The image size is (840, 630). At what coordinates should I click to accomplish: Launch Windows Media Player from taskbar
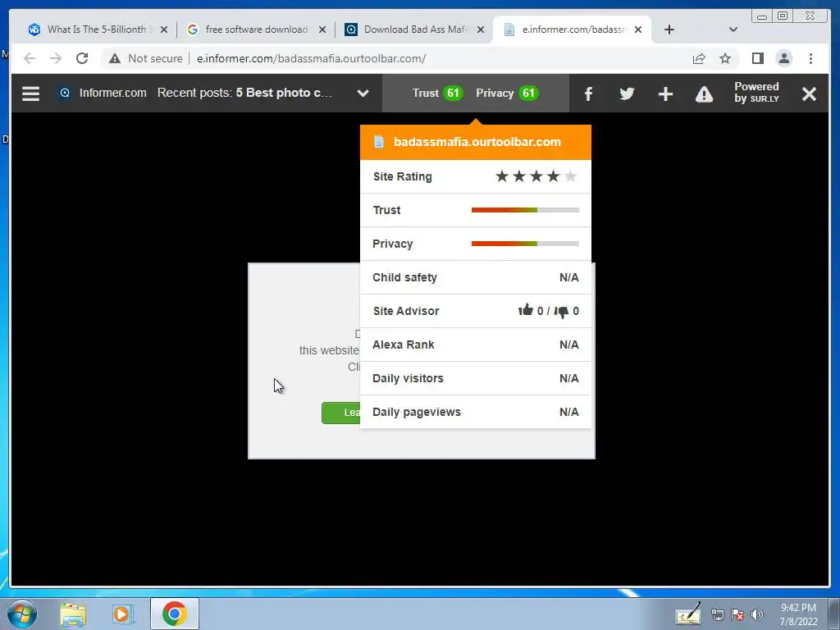(x=123, y=614)
